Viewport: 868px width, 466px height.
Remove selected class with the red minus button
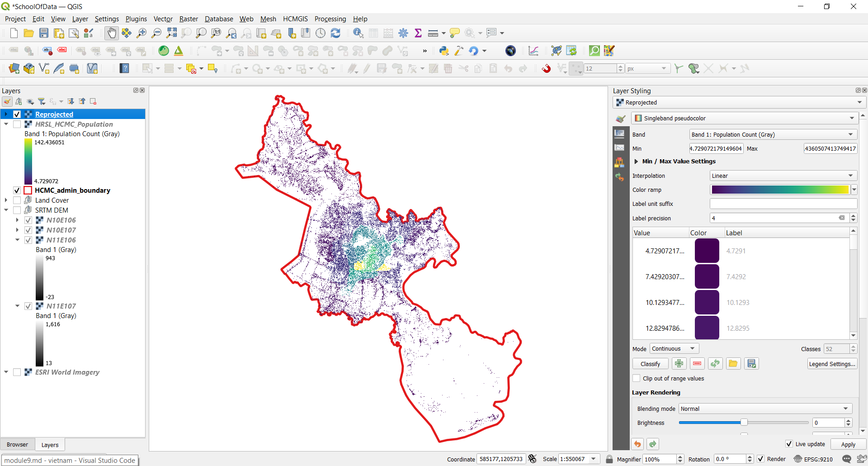tap(697, 364)
